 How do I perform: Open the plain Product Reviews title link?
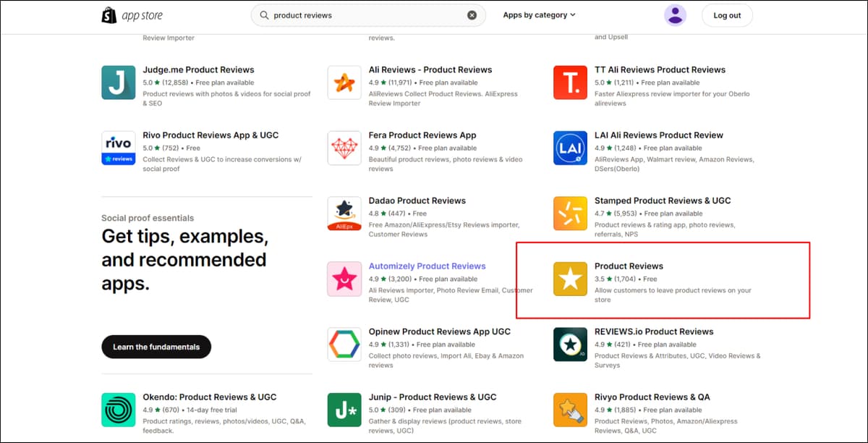[x=629, y=266]
